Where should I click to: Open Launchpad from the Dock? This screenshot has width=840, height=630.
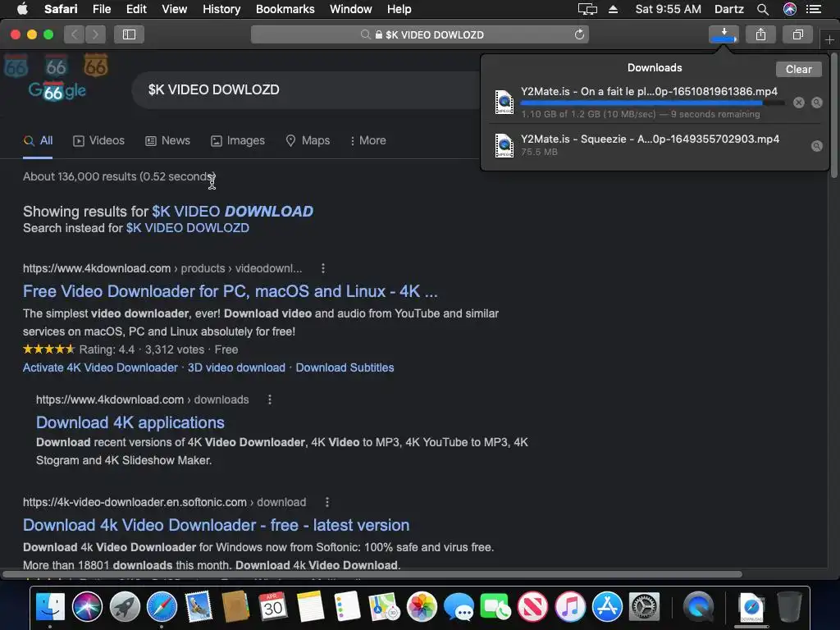pyautogui.click(x=125, y=607)
